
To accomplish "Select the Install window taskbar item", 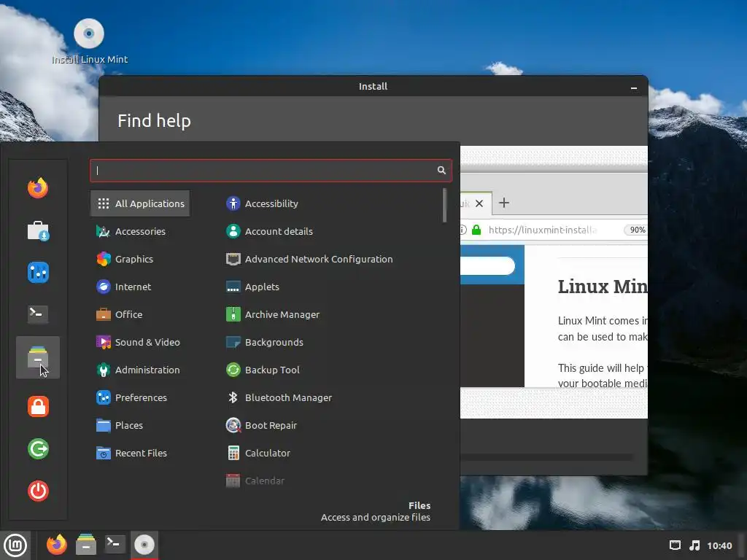I will (144, 545).
